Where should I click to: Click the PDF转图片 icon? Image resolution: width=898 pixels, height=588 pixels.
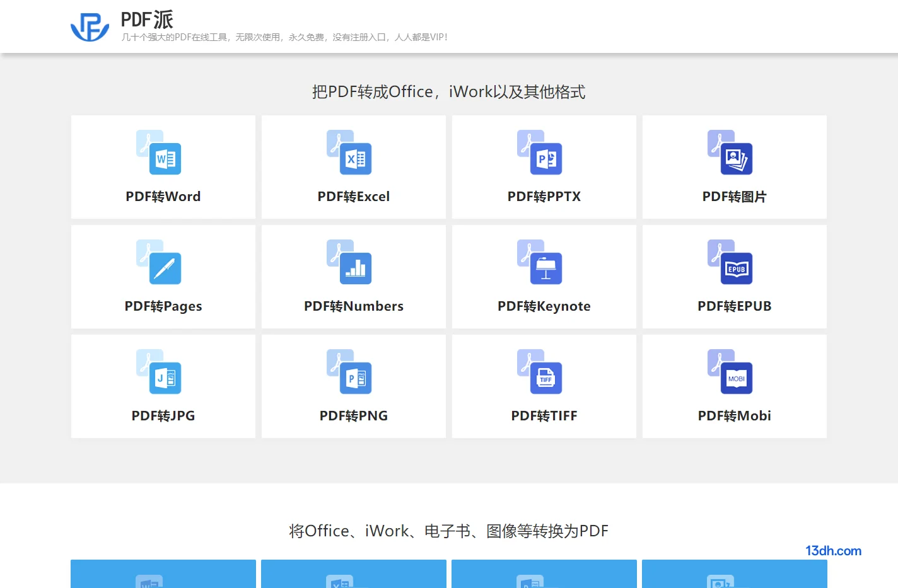(730, 153)
